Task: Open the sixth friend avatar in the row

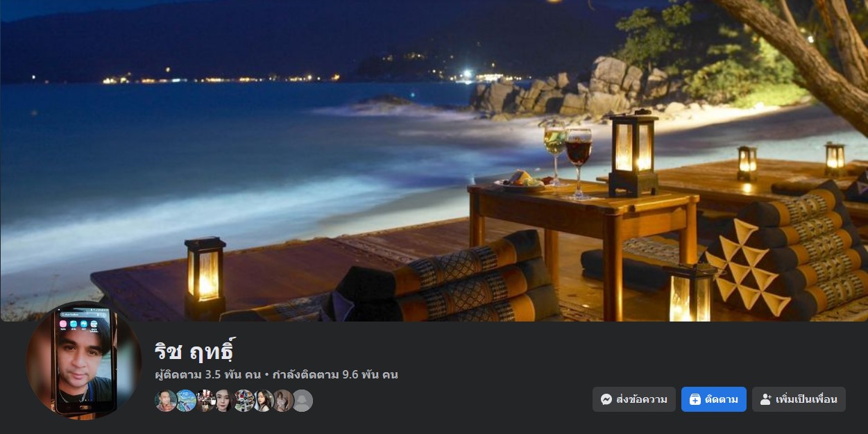Action: click(263, 401)
